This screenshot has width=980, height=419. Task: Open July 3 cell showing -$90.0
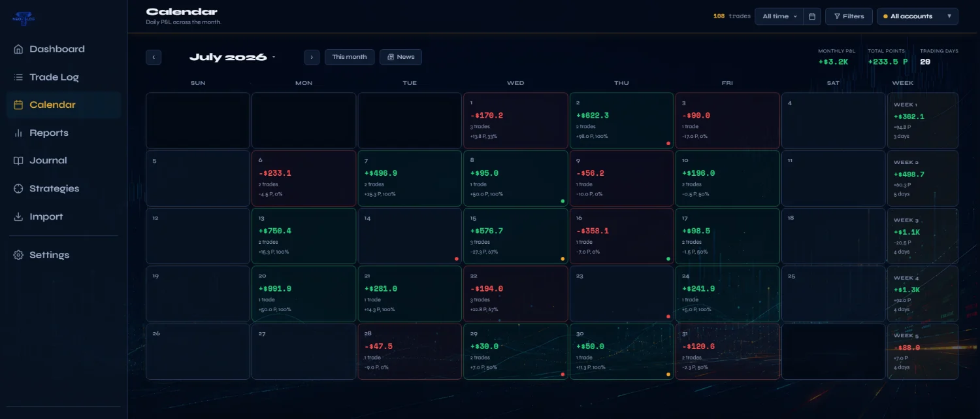(x=727, y=120)
